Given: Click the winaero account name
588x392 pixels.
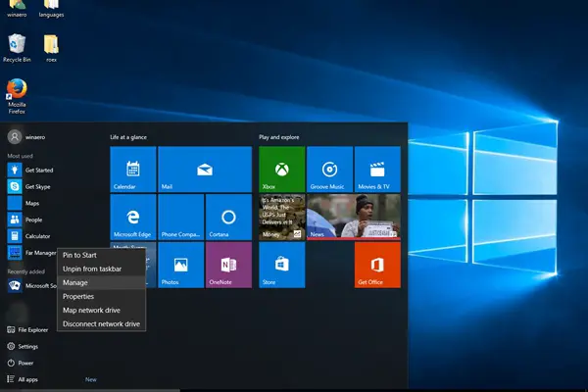Looking at the screenshot, I should click(x=35, y=137).
